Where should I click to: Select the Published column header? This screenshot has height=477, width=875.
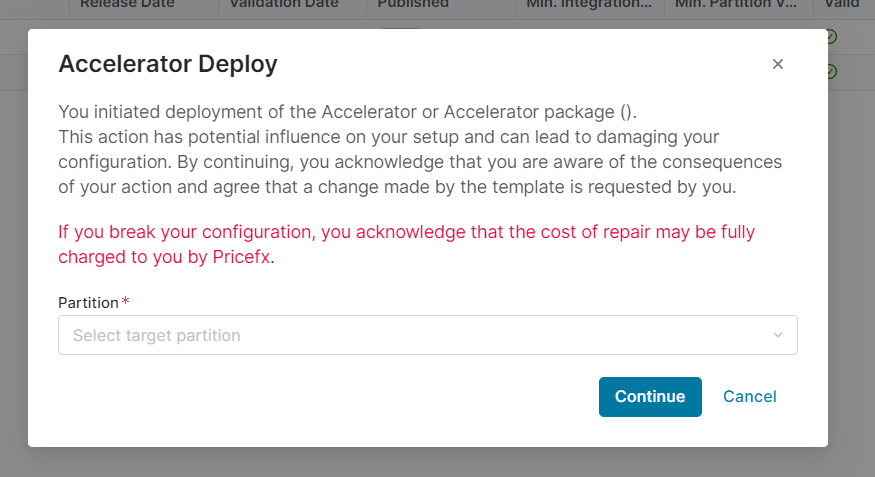tap(413, 5)
